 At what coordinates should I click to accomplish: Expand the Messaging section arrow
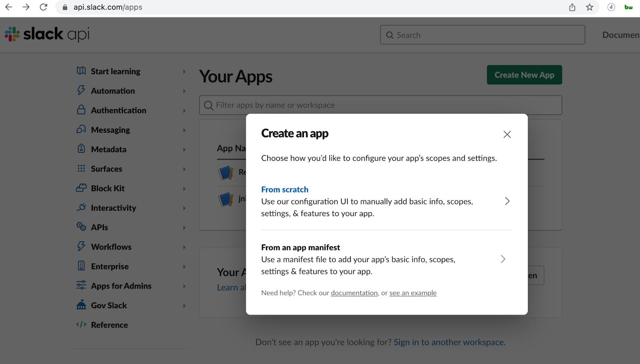point(184,130)
